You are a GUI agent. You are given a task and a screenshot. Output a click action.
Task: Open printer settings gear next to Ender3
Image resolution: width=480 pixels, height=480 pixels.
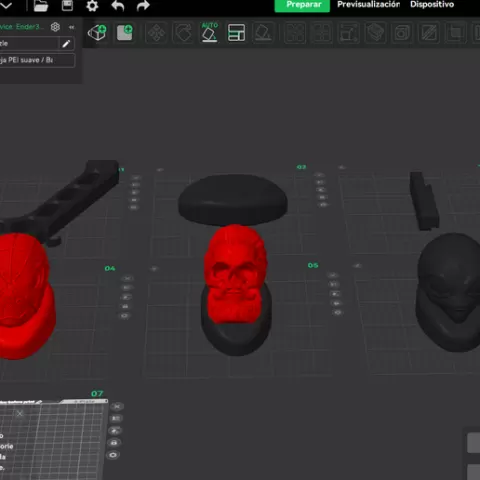pyautogui.click(x=55, y=27)
